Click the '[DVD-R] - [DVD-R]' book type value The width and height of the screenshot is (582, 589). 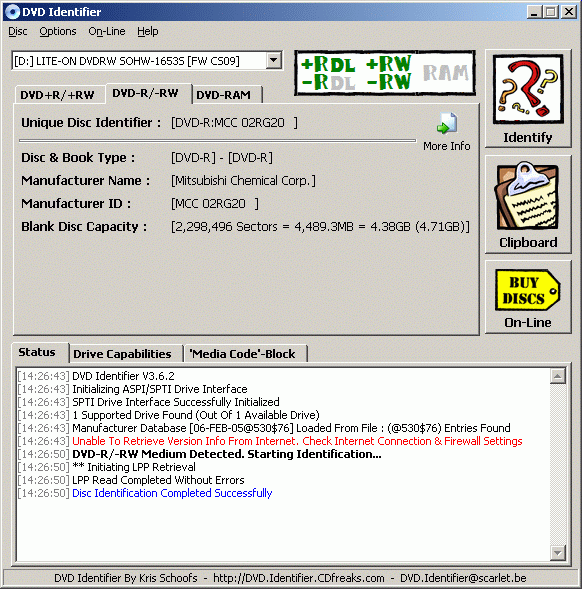[x=222, y=158]
